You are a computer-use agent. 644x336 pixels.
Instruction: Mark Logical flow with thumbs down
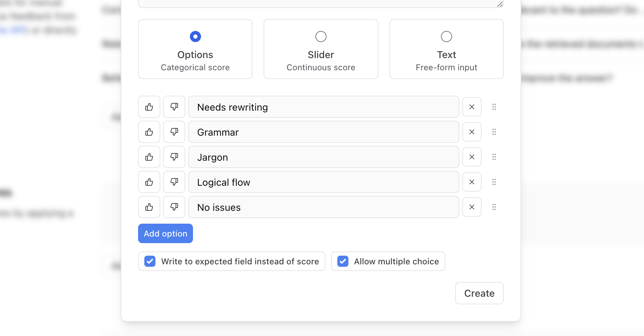[x=174, y=182]
